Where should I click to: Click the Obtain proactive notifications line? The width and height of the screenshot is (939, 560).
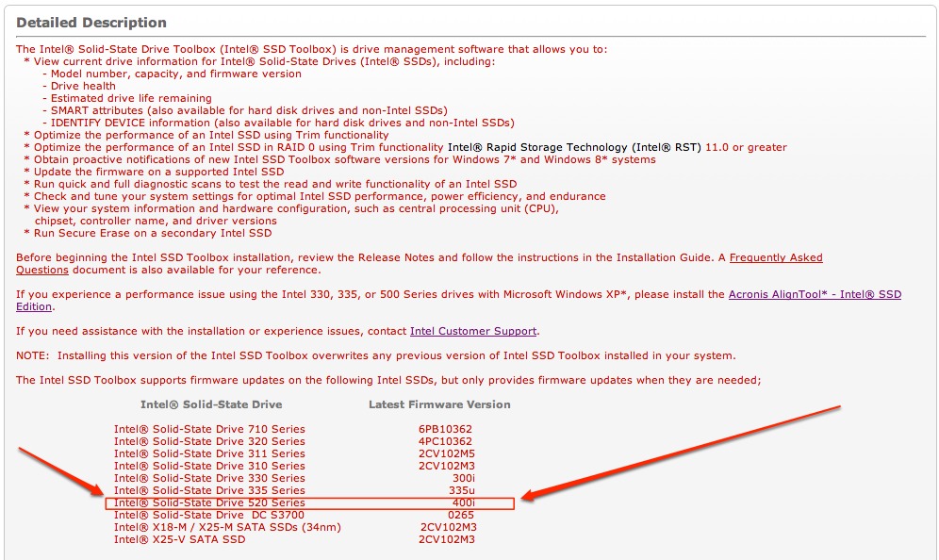click(x=339, y=159)
